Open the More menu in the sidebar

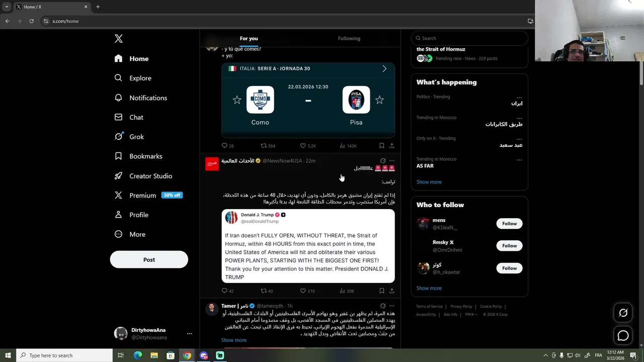(130, 234)
